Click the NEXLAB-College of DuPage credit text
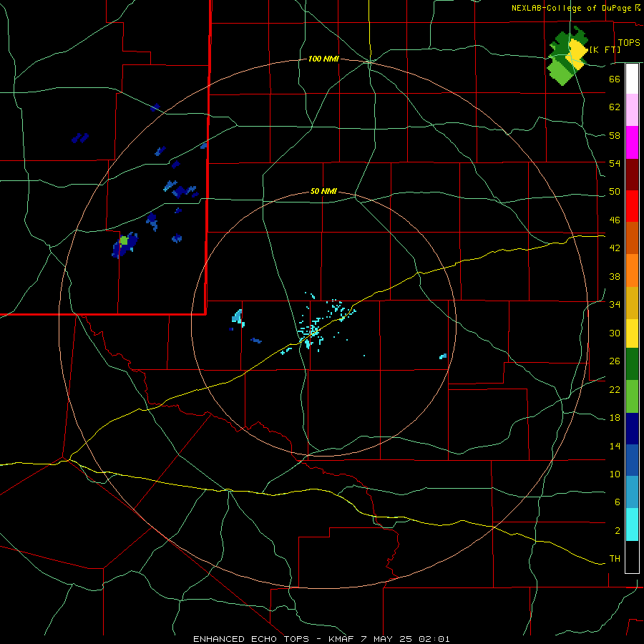This screenshot has height=644, width=644. pos(572,8)
